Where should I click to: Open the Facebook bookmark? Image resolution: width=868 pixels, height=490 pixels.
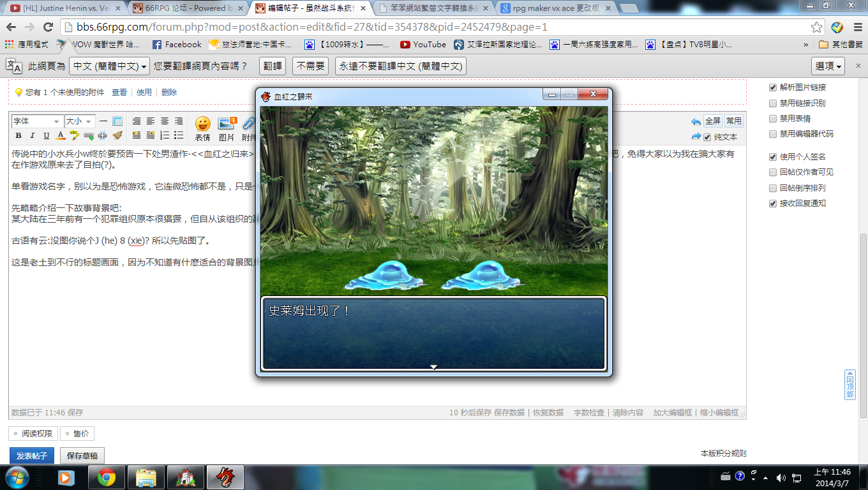pyautogui.click(x=177, y=45)
